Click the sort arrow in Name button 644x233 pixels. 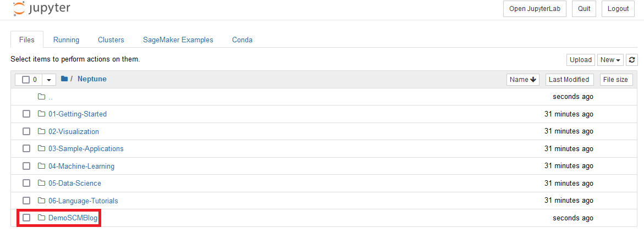click(533, 80)
